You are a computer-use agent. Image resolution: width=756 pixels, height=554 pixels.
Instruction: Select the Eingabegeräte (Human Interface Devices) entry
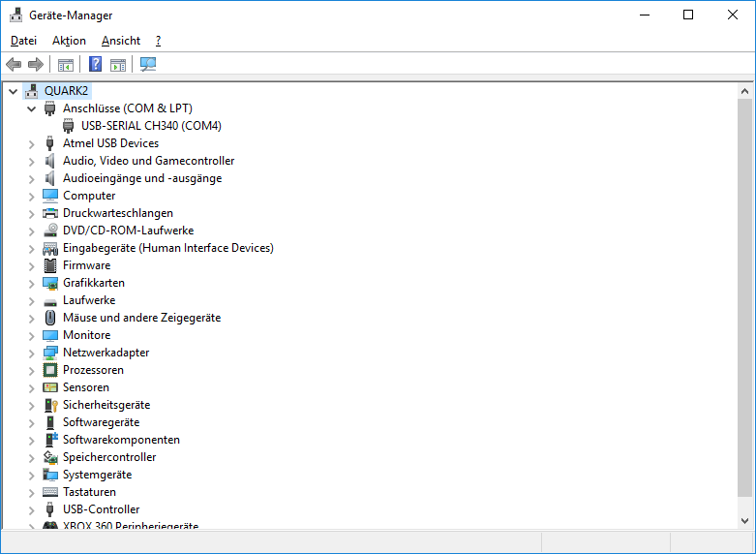tap(167, 248)
